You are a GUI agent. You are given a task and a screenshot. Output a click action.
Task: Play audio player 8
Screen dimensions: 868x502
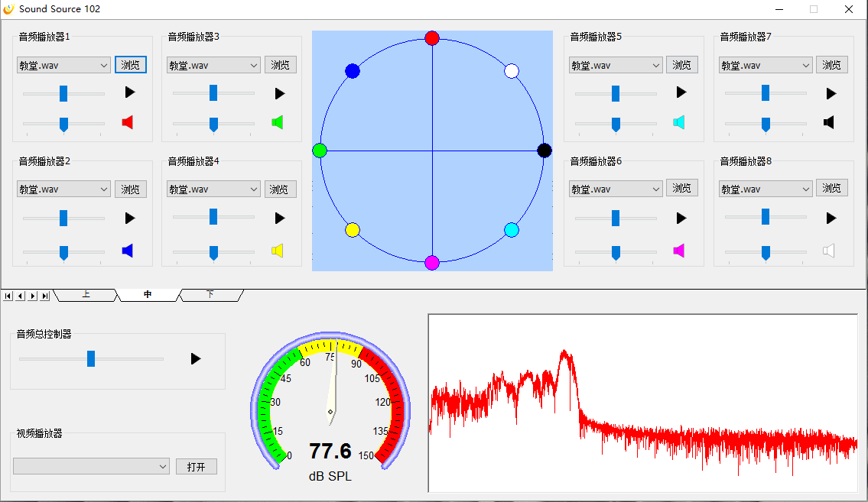point(831,219)
